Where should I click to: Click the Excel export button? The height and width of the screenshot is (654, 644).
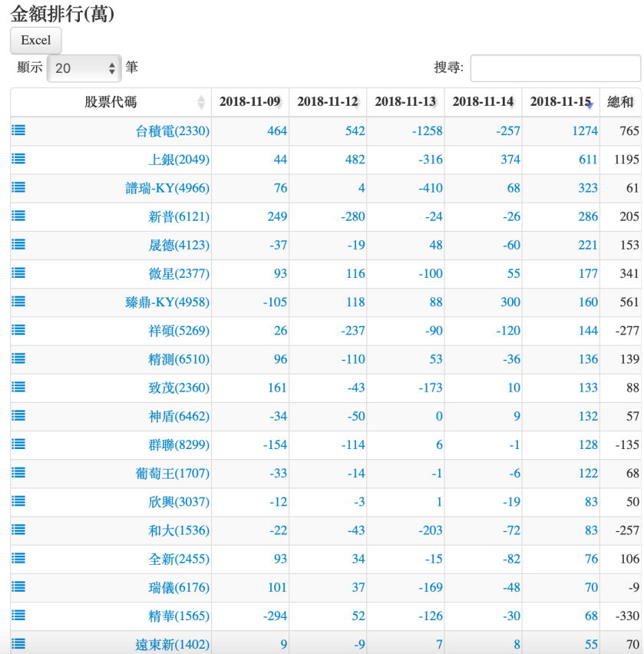(x=35, y=41)
